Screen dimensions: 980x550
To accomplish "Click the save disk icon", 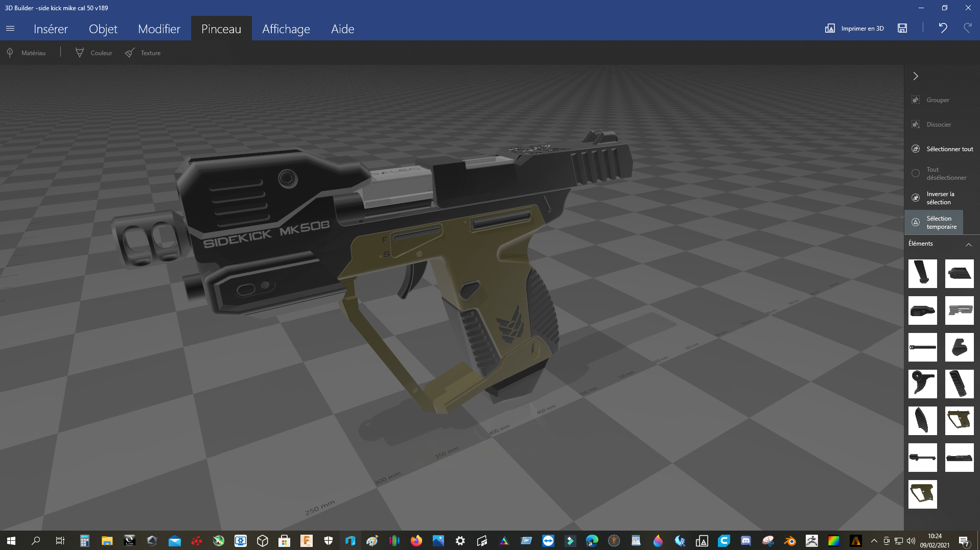I will click(x=902, y=28).
